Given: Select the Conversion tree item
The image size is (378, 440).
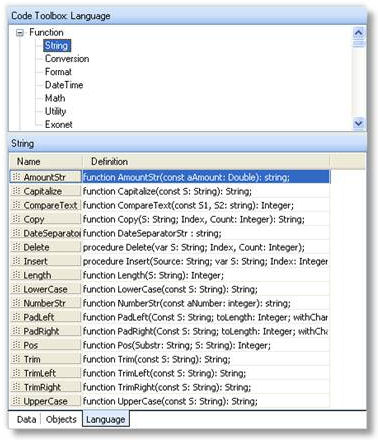Looking at the screenshot, I should (x=67, y=59).
